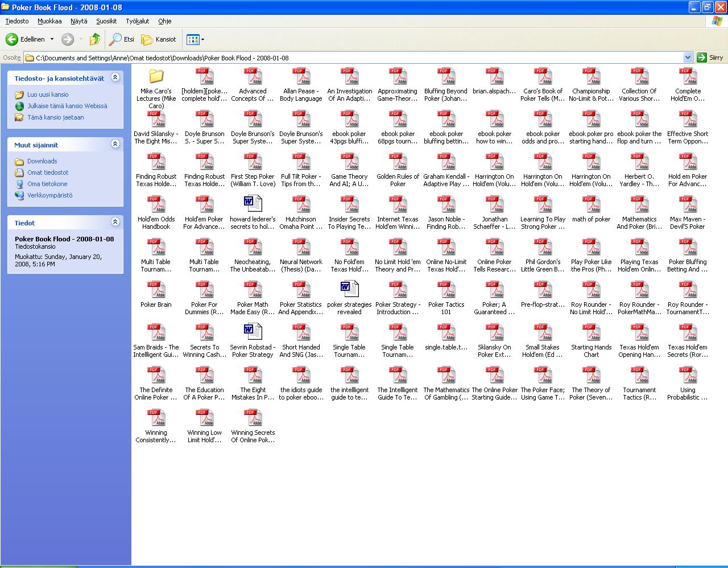728x568 pixels.
Task: Select the math of poker PDF icon
Action: tap(591, 204)
